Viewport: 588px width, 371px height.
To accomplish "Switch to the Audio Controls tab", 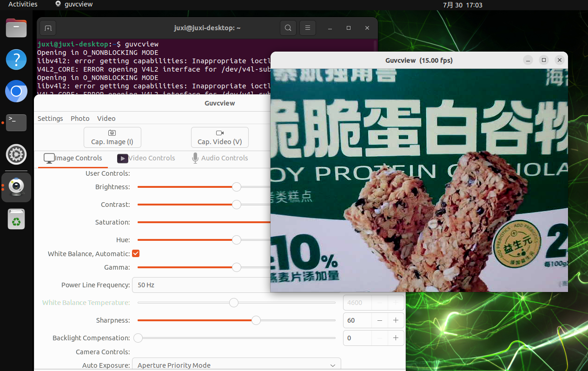I will (220, 159).
